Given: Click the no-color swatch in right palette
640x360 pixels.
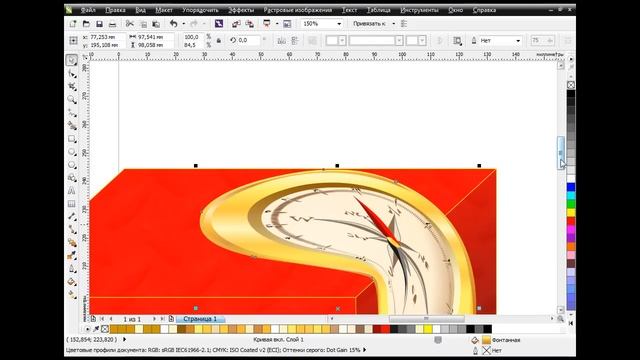Looking at the screenshot, I should pyautogui.click(x=571, y=85).
